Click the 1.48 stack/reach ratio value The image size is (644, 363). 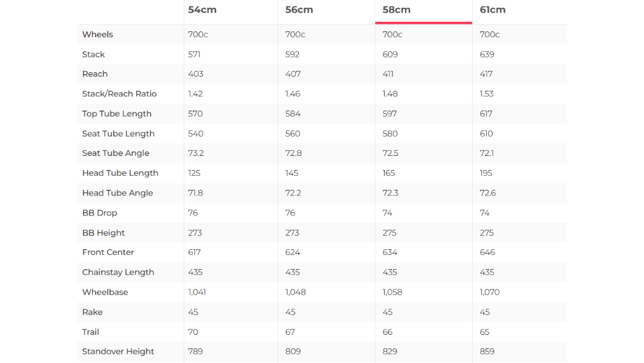(x=390, y=94)
